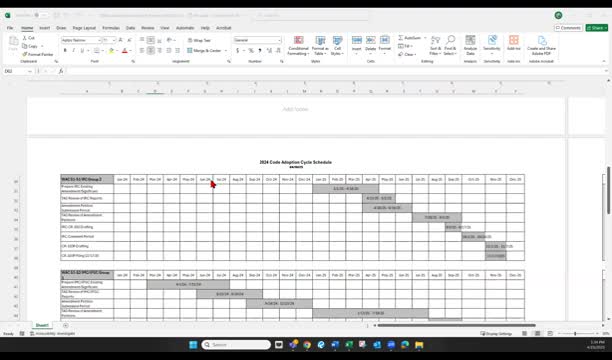Switch to the Acrobat tab
The image size is (612, 360).
(224, 28)
